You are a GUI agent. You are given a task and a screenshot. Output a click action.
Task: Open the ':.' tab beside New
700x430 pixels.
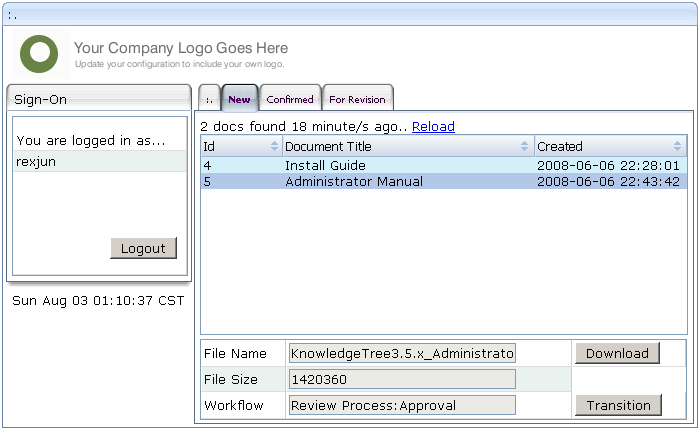[209, 99]
